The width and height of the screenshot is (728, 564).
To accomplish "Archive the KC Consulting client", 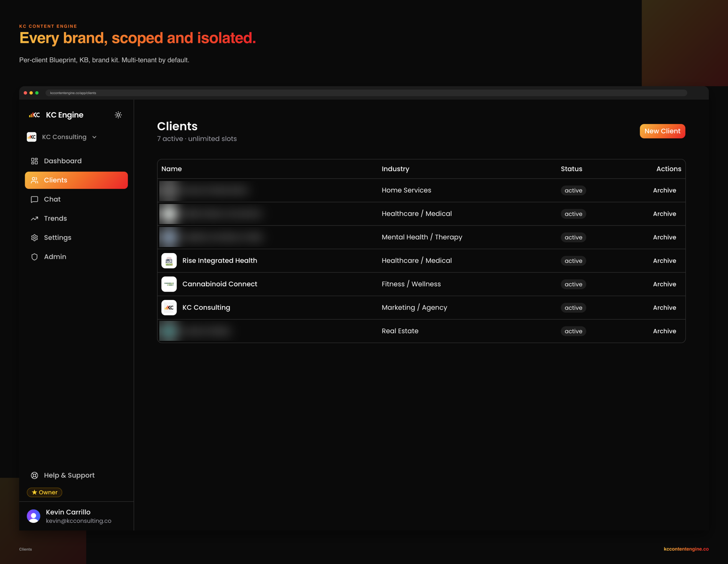I will (x=664, y=308).
